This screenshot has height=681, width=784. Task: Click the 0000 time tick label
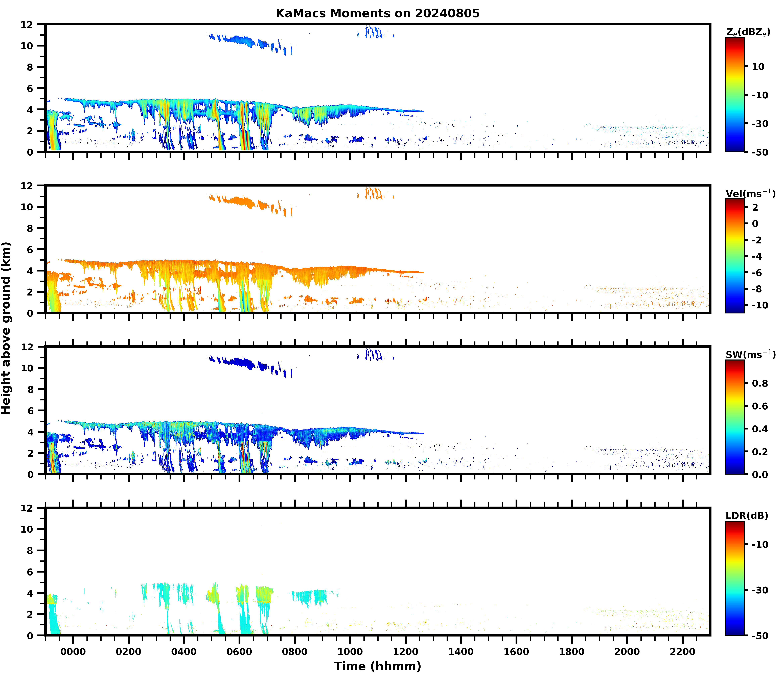(x=73, y=652)
